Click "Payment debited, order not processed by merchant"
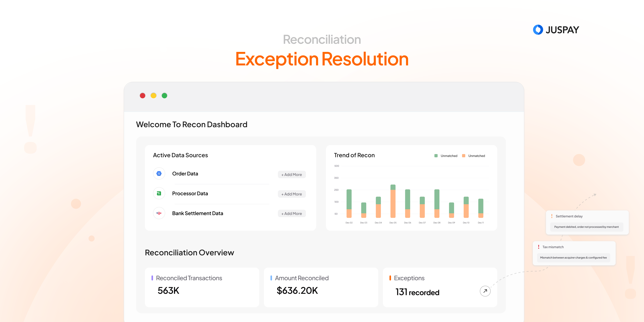This screenshot has height=322, width=644. click(x=586, y=227)
